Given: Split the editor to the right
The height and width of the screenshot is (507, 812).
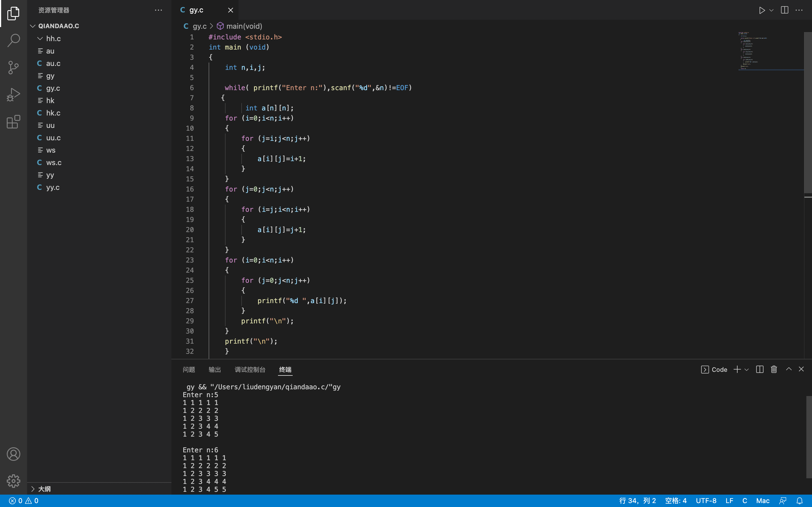Looking at the screenshot, I should pos(784,10).
